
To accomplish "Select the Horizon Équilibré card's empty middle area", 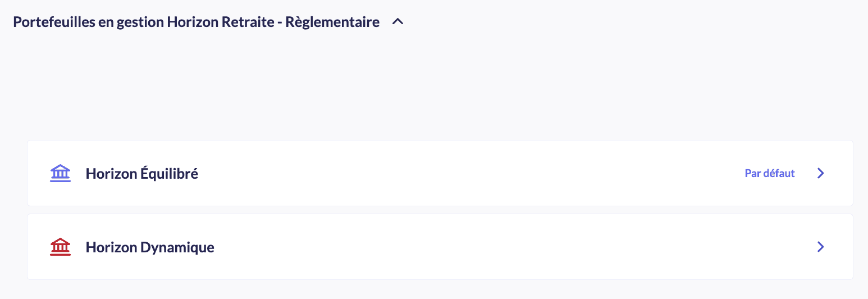I will click(449, 173).
